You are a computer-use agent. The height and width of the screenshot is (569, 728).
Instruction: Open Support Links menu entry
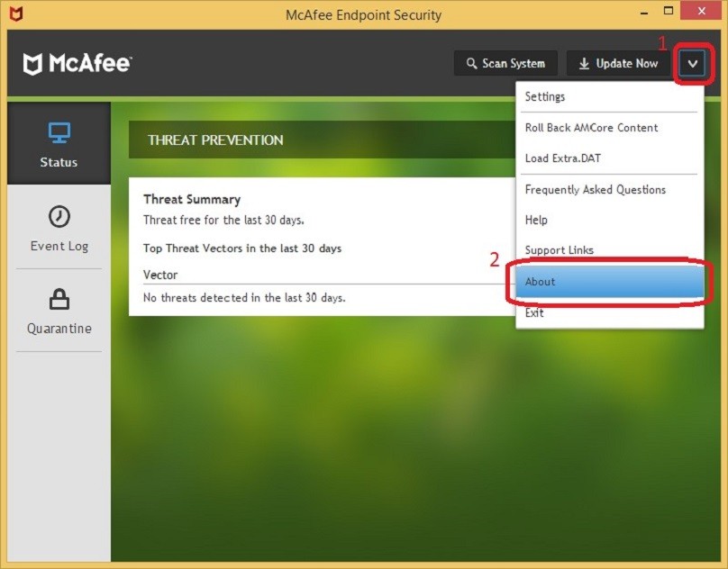click(x=610, y=250)
